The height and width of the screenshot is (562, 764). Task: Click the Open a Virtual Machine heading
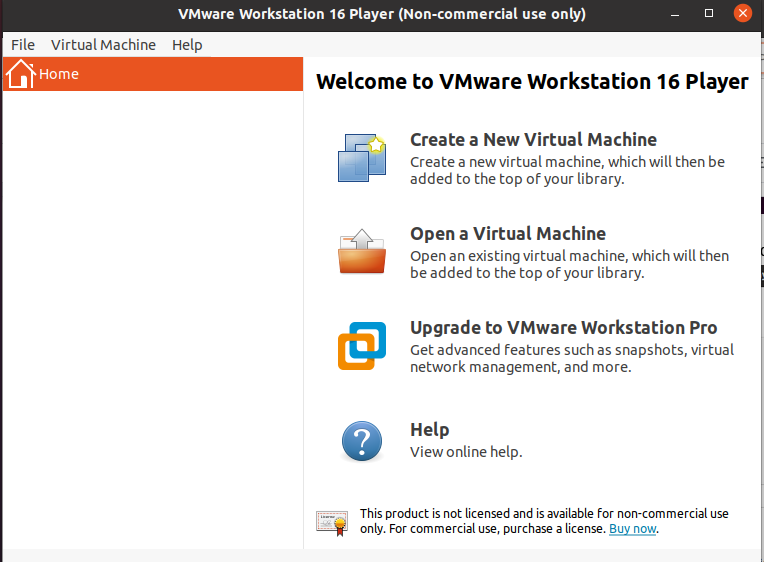point(508,234)
